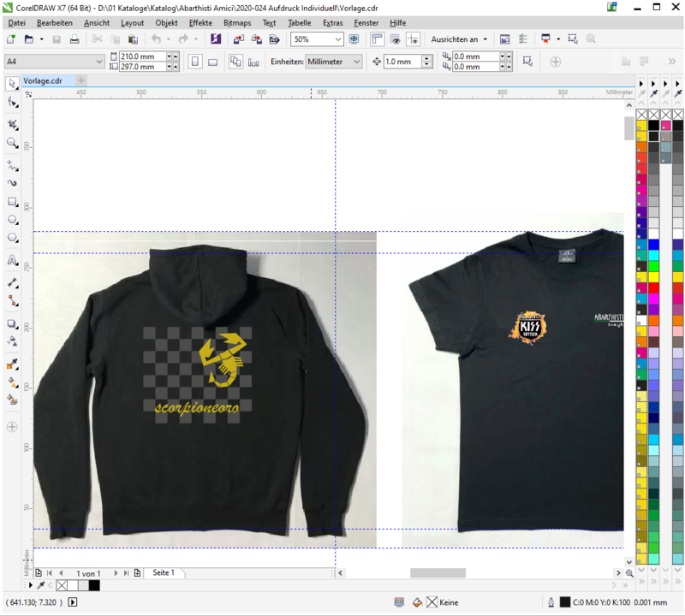
Task: Click the Open file folder icon
Action: pyautogui.click(x=29, y=39)
